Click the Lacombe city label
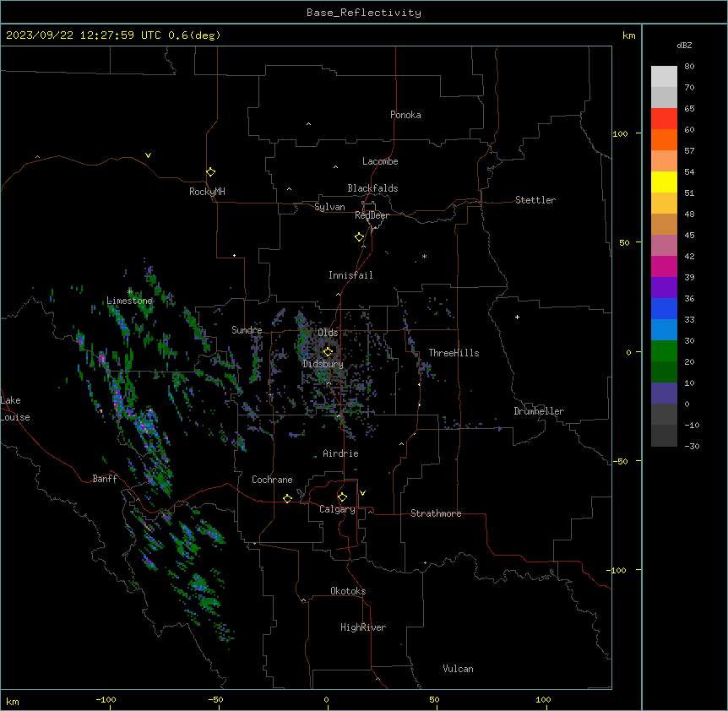 coord(380,161)
